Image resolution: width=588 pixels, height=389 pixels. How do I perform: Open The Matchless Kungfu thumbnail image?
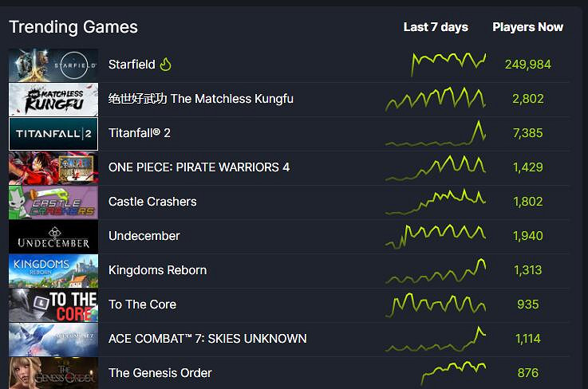[53, 100]
